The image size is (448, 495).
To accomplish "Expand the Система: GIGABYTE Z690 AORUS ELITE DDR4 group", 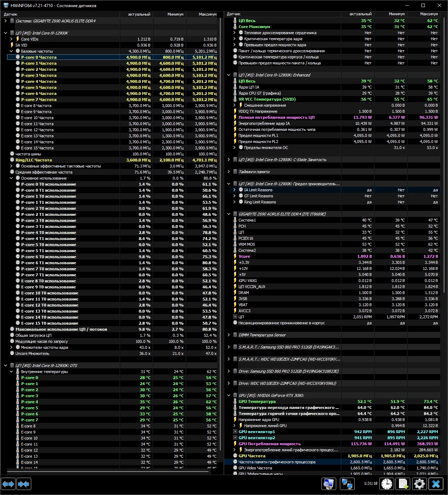I will click(5, 21).
